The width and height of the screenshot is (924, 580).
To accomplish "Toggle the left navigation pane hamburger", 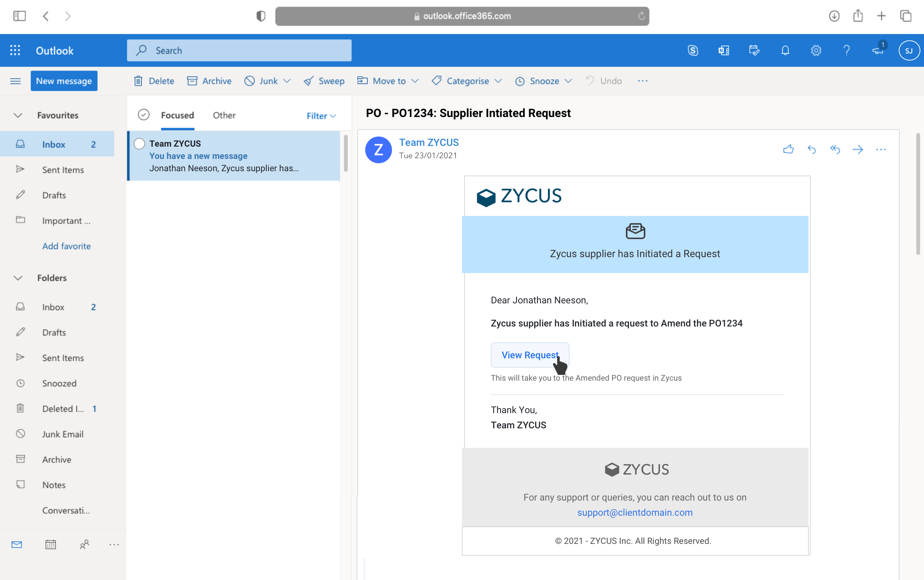I will [15, 81].
